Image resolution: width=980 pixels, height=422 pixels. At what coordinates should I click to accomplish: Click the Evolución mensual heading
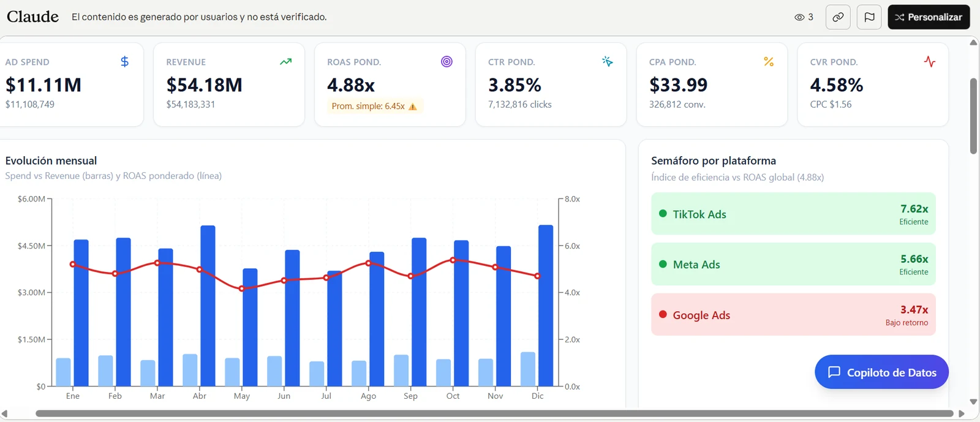[51, 161]
